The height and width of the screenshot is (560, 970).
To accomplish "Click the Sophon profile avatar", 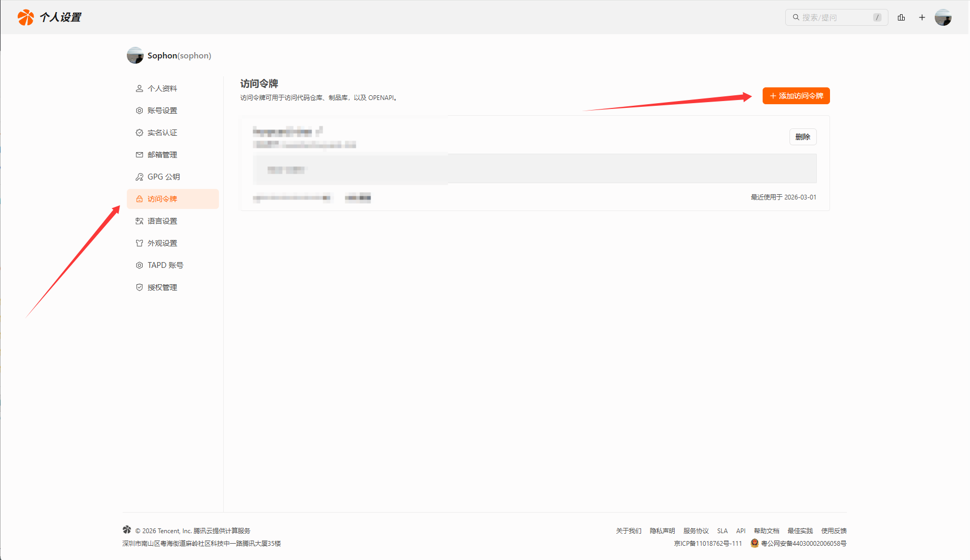I will pyautogui.click(x=135, y=55).
